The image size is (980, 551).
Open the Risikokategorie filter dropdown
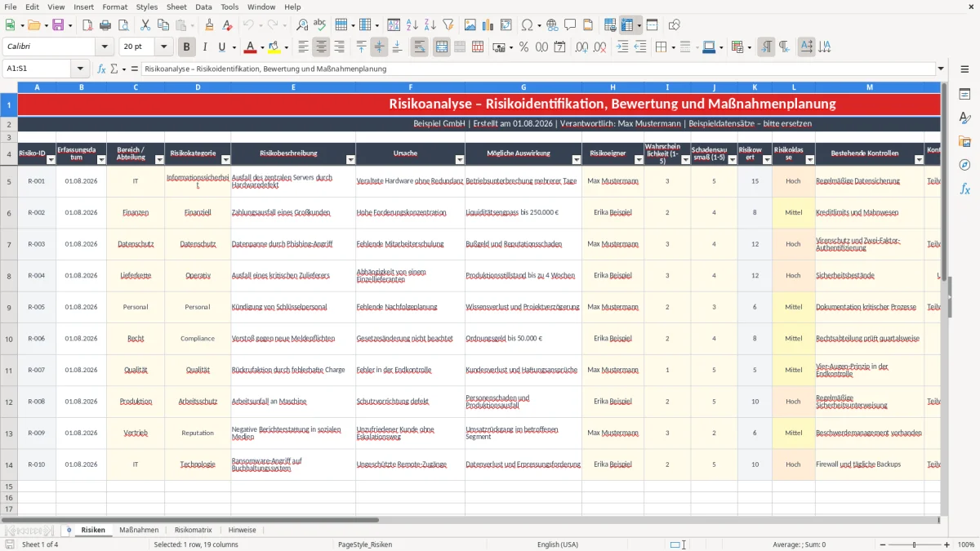point(225,160)
